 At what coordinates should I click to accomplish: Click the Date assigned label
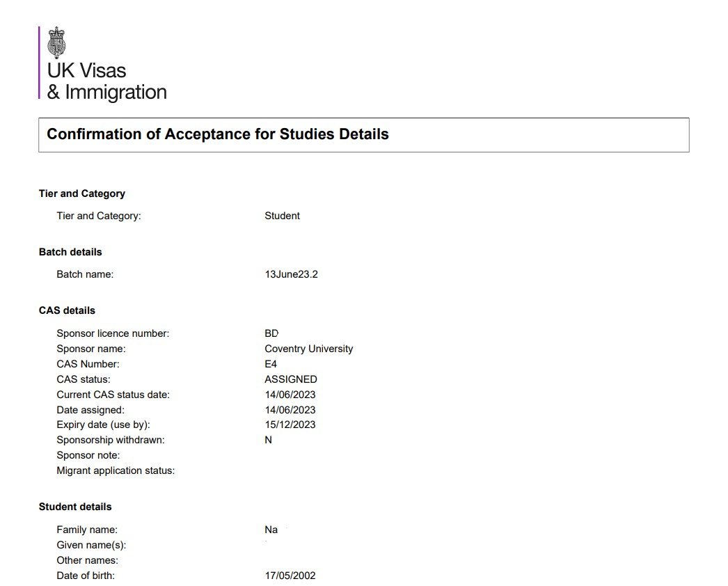[x=90, y=410]
